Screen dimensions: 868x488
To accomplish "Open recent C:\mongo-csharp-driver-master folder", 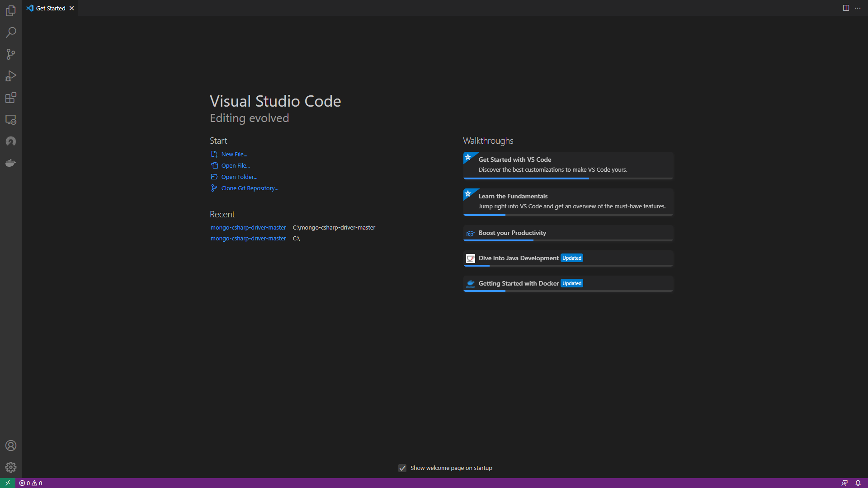I will coord(248,228).
